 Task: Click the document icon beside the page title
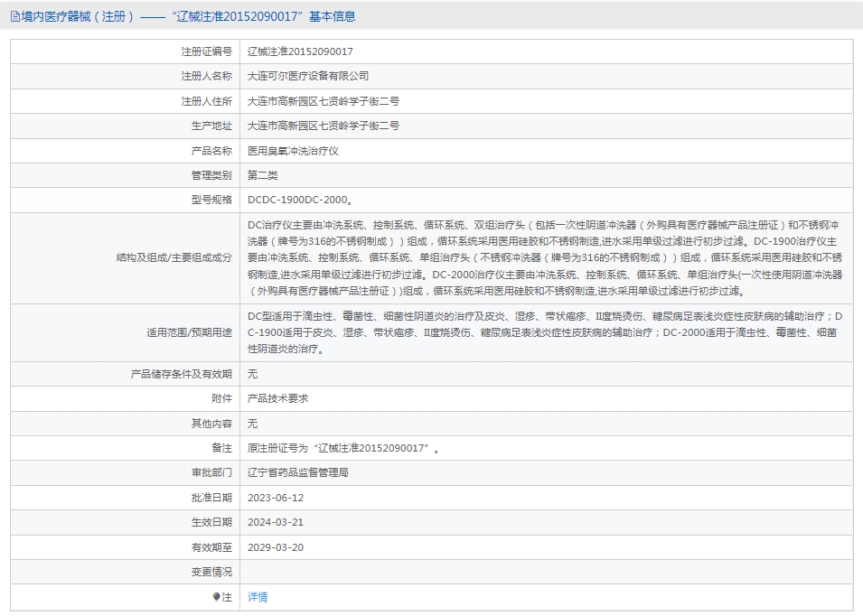15,16
